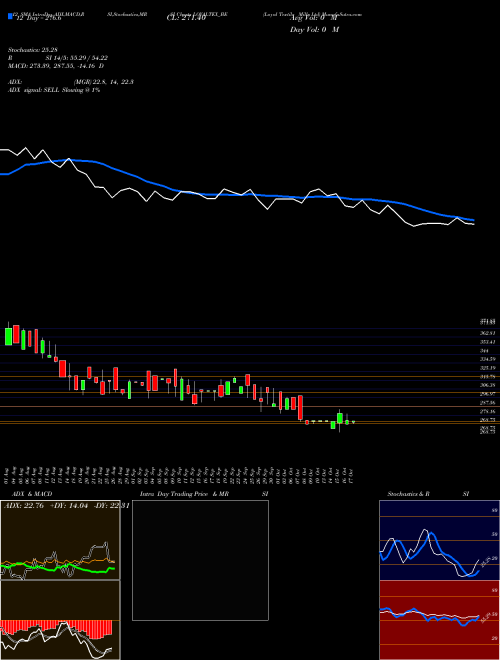Click the '(MGR) 22.8, 14, 22.3' ADX readout
This screenshot has height=660, width=500.
(x=104, y=82)
